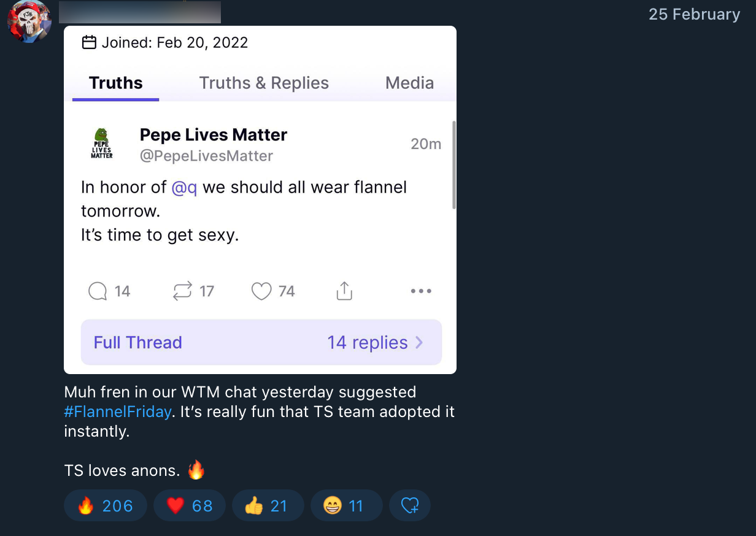Toggle the grinning face reaction 11

[x=345, y=506]
